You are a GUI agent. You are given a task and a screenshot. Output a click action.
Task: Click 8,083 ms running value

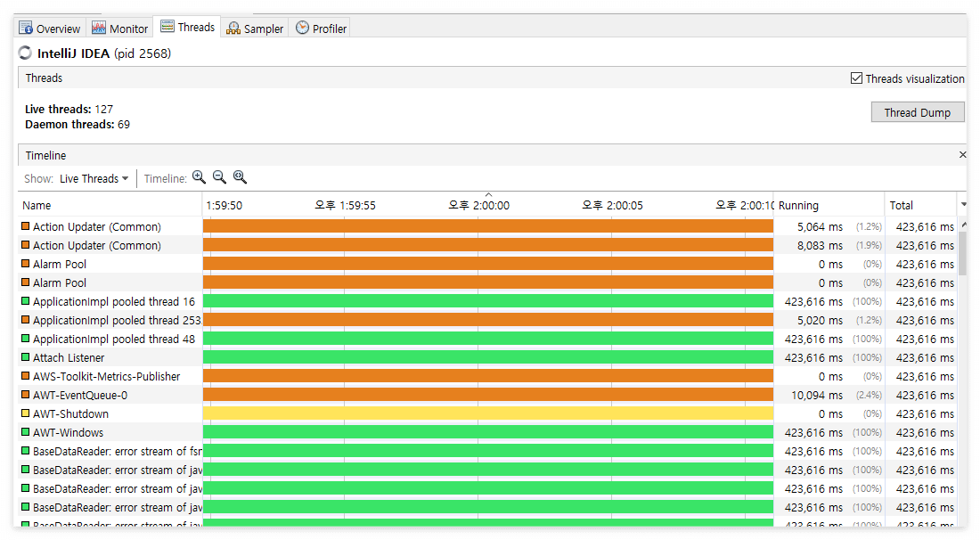point(820,245)
